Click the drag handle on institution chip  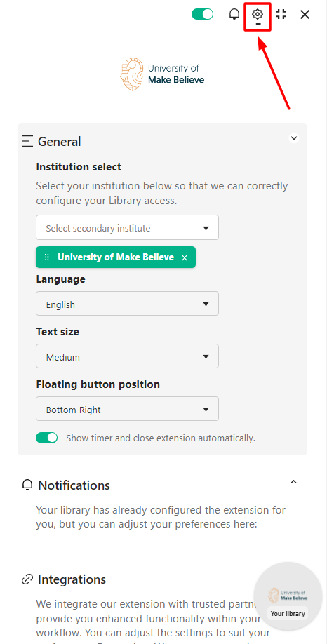pos(46,257)
